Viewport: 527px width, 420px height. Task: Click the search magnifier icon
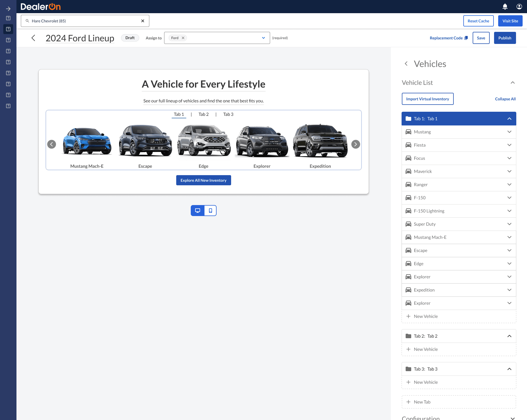(x=27, y=21)
